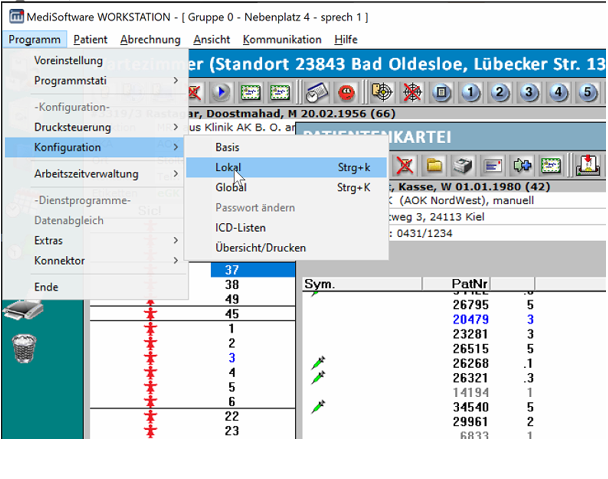Screen dimensions: 608x479
Task: Open the Ansicht menu
Action: click(212, 40)
